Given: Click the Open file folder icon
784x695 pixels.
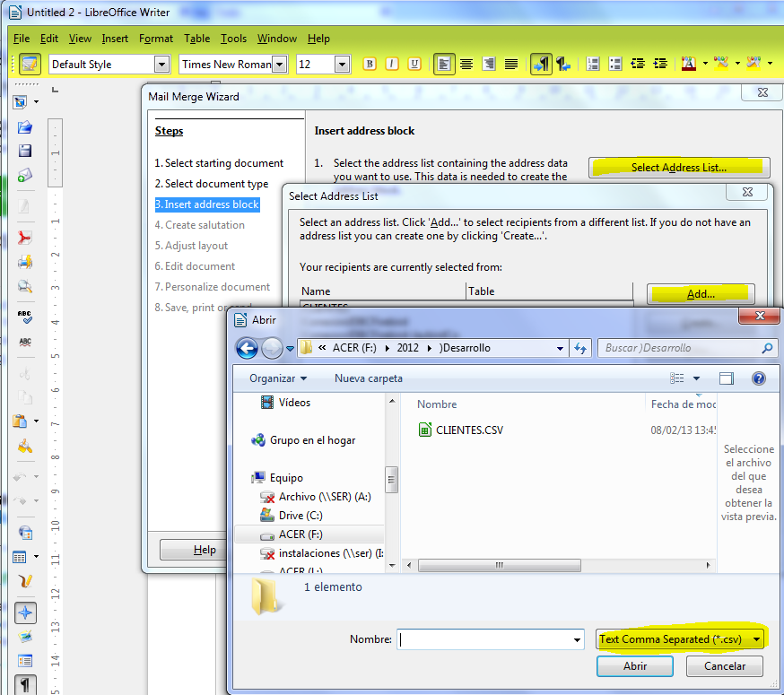Looking at the screenshot, I should click(x=25, y=127).
